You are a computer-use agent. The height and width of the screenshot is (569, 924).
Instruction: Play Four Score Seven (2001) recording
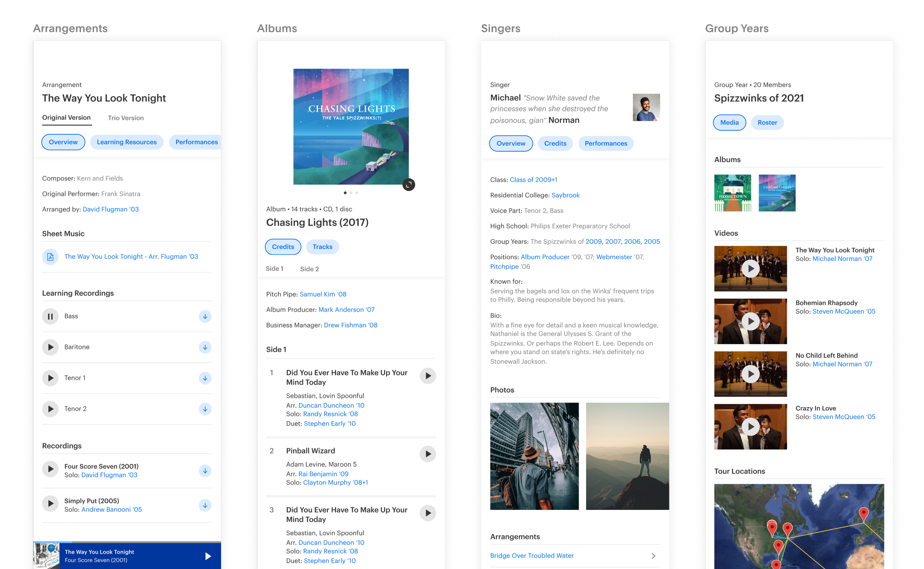(x=50, y=469)
